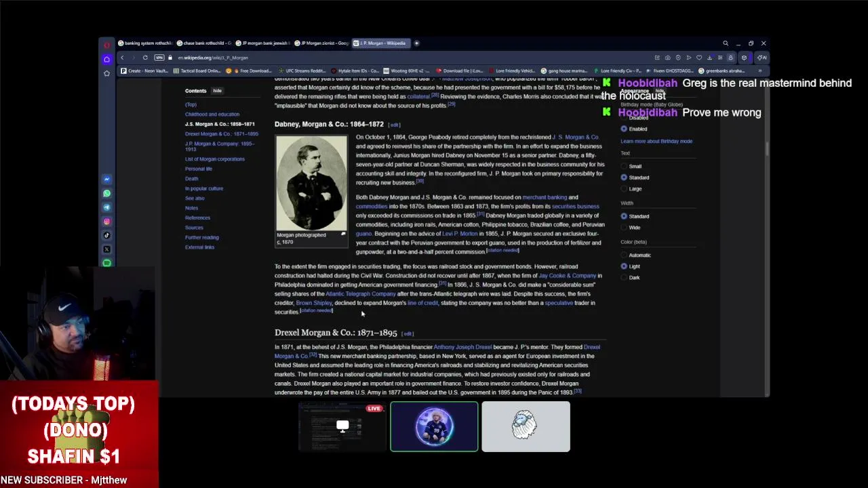Click the VPN badge in address bar
This screenshot has width=868, height=488.
[x=159, y=58]
